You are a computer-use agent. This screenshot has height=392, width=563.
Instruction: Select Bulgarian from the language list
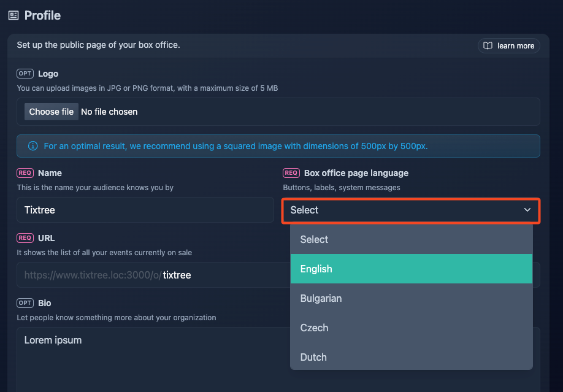[x=411, y=298]
